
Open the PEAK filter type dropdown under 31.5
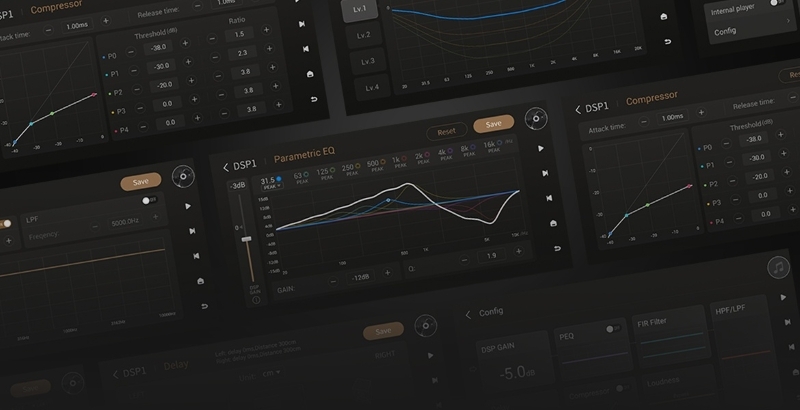coord(272,187)
